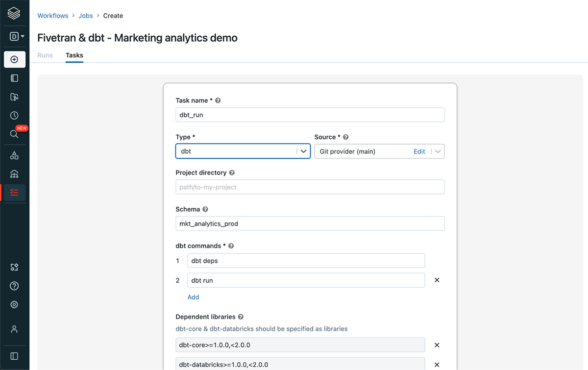Switch to the Runs tab
588x370 pixels.
(45, 55)
